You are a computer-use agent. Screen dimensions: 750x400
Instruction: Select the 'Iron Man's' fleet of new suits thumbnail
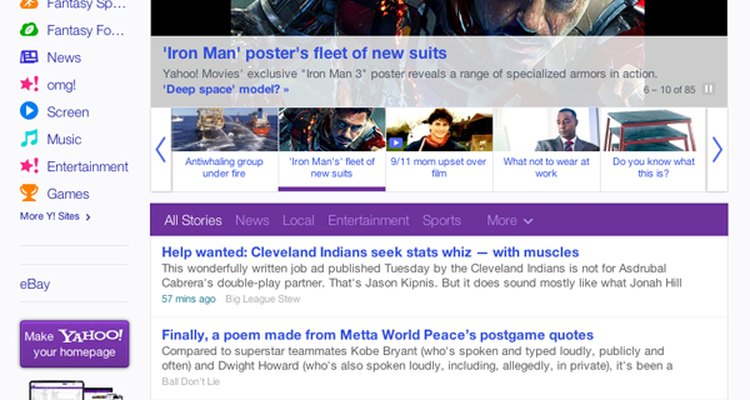331,149
